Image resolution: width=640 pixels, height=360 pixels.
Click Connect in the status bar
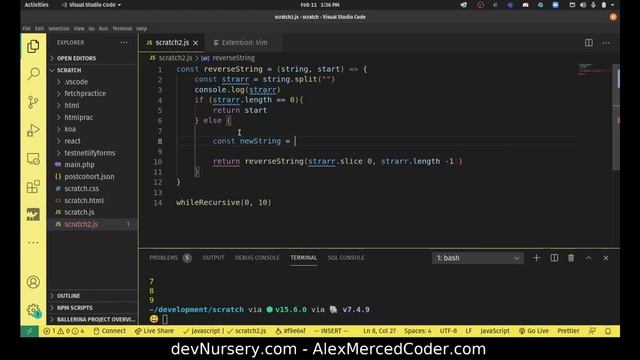click(x=110, y=331)
